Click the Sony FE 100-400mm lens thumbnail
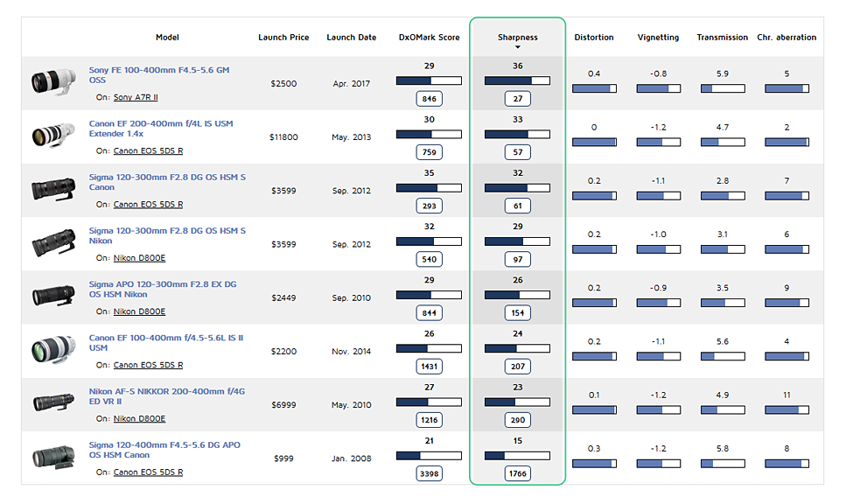Viewport: 853px width, 504px height. pyautogui.click(x=53, y=81)
